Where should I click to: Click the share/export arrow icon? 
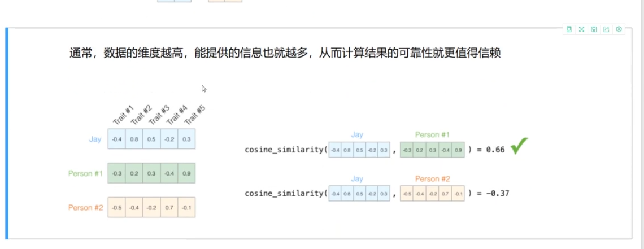click(606, 29)
